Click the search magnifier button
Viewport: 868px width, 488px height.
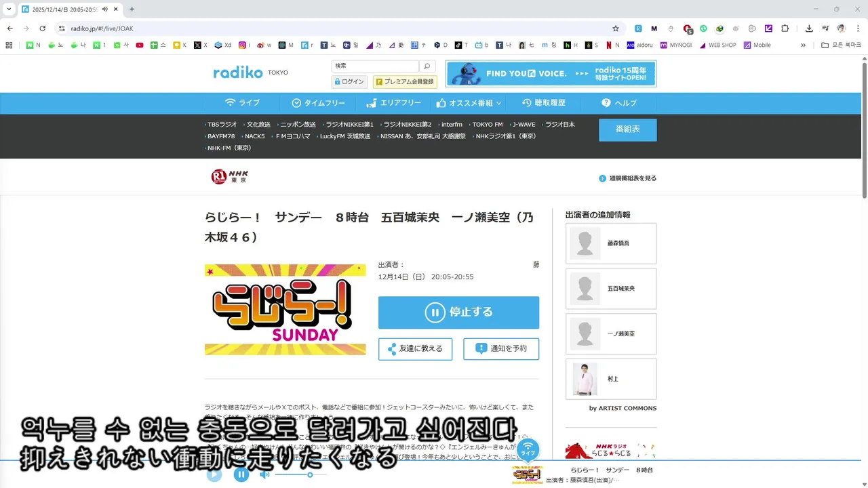427,66
